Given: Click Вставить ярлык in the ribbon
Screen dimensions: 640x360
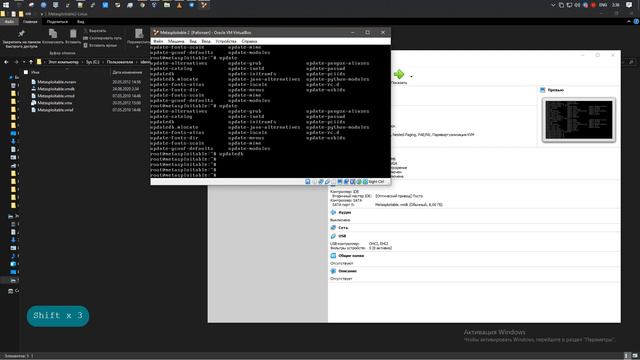Looking at the screenshot, I should click(100, 45).
